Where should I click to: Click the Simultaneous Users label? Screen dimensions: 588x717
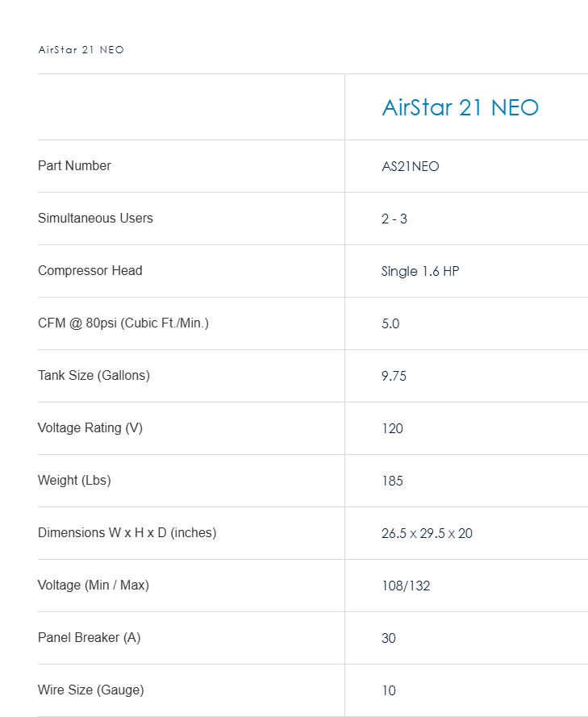click(x=95, y=218)
